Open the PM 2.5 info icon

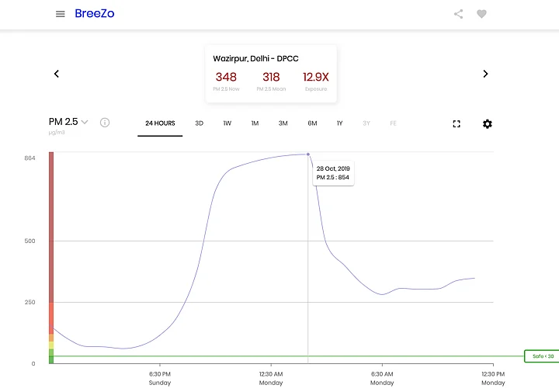pyautogui.click(x=105, y=123)
